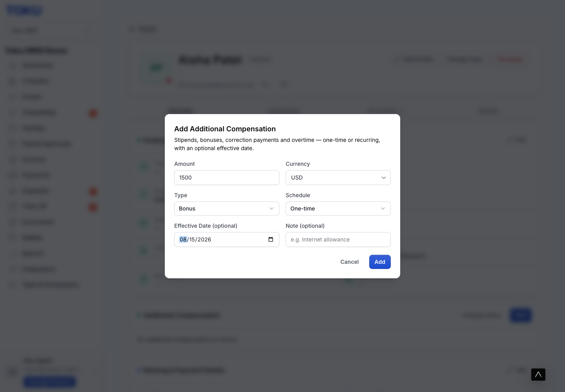Click the blurred Toku logo at top-left
Viewport: 565px width, 392px height.
click(24, 11)
